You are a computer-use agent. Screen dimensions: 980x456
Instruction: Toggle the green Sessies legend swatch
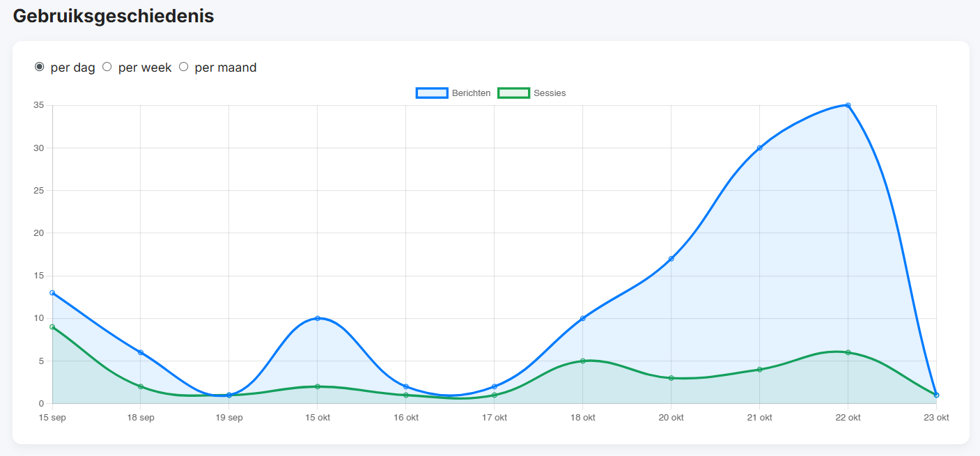pyautogui.click(x=513, y=93)
